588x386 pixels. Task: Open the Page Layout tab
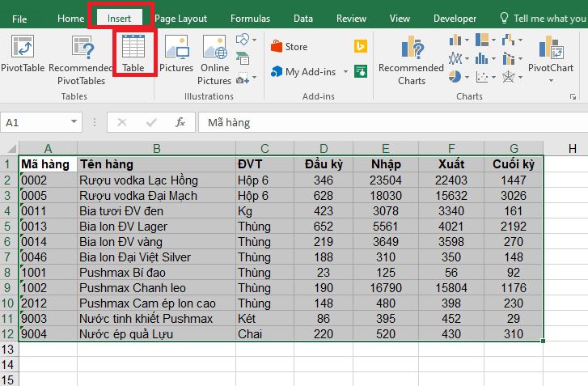180,18
